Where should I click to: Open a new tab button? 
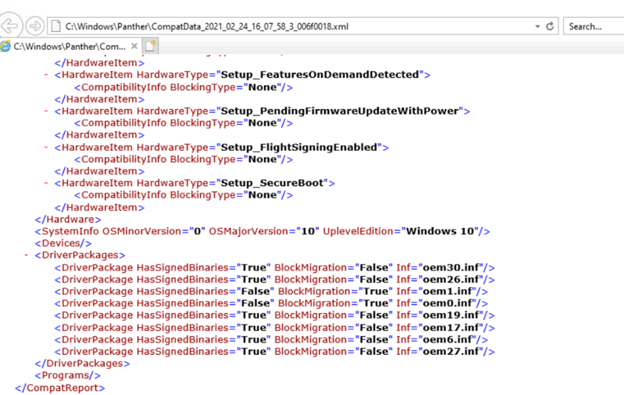(150, 46)
